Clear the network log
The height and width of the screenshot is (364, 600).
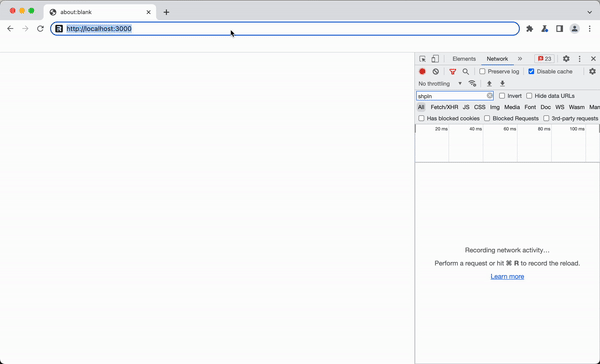point(435,72)
